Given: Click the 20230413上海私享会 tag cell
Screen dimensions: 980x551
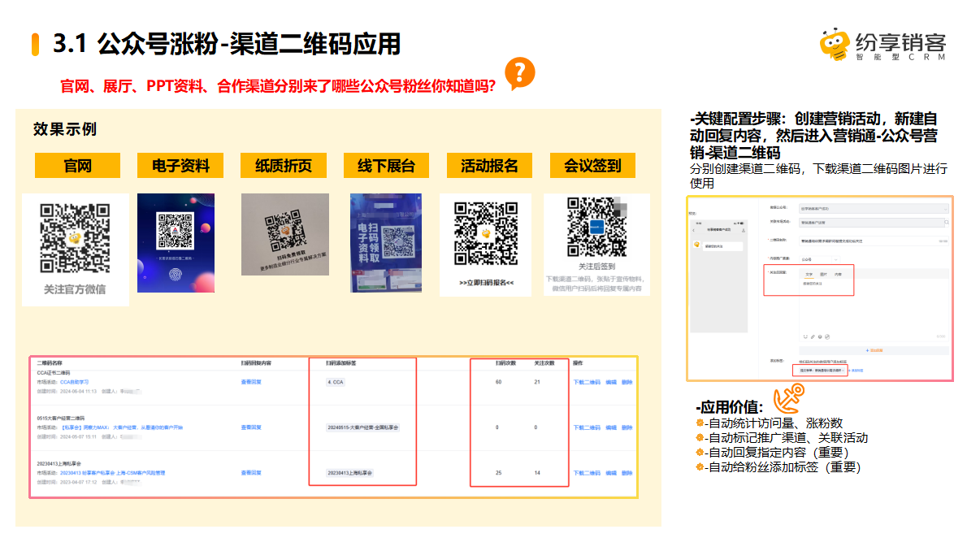Looking at the screenshot, I should tap(349, 472).
